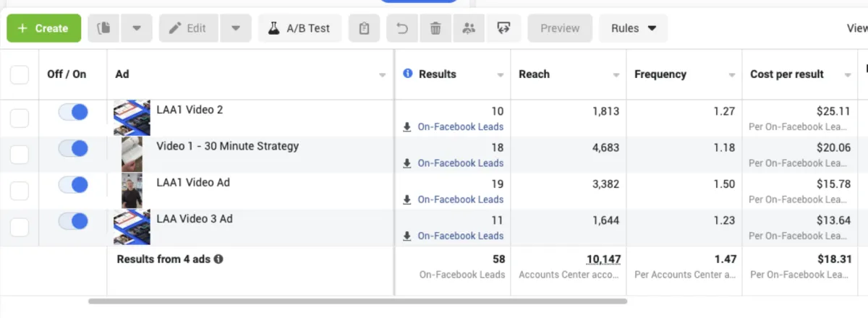
Task: Click the Duplicate ad icon
Action: pos(103,28)
